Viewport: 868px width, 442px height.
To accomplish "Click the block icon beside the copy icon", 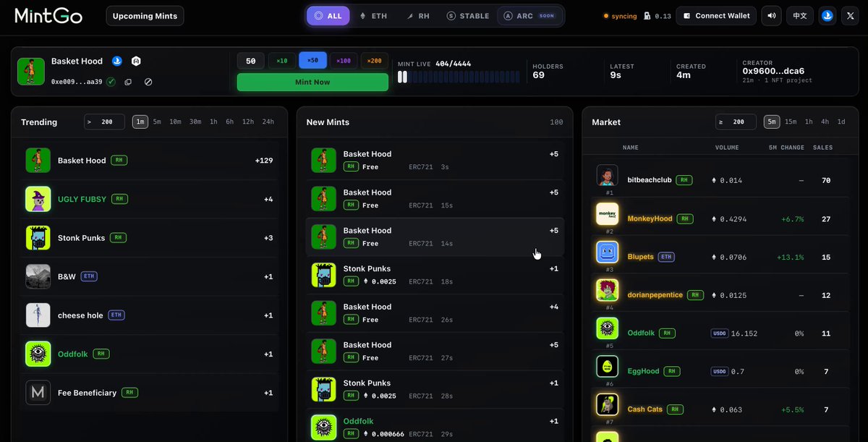I will [148, 82].
